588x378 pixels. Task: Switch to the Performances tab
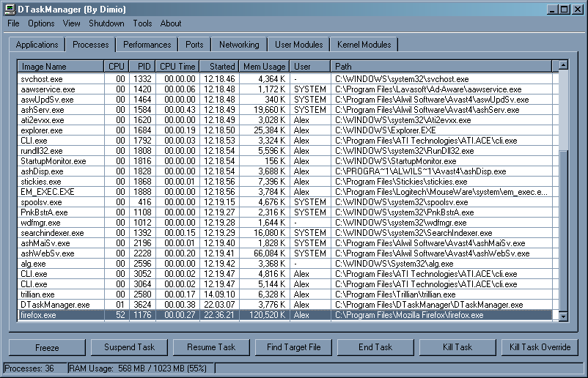147,45
